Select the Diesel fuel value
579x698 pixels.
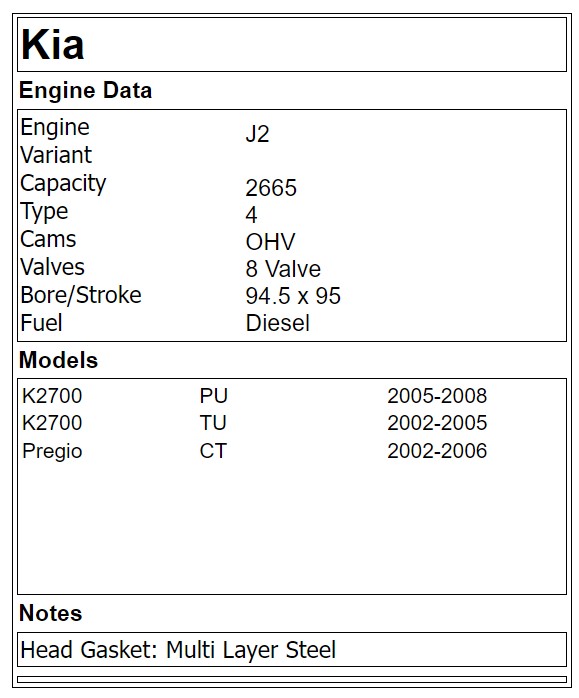tap(277, 323)
